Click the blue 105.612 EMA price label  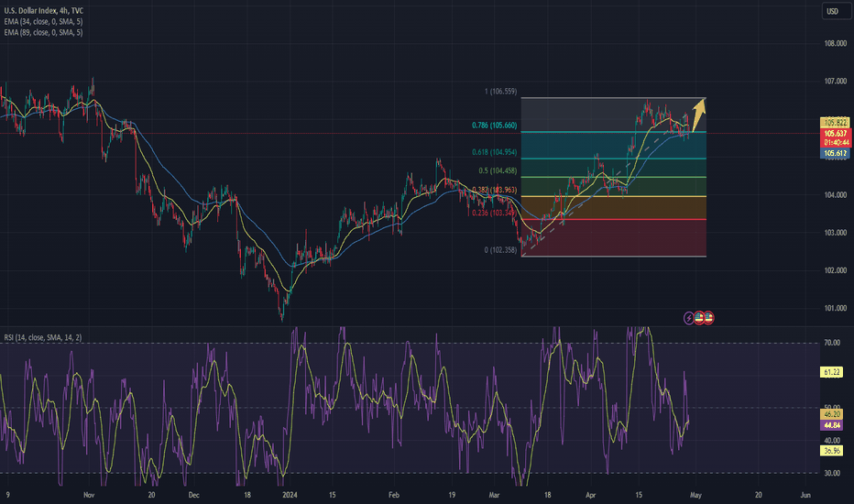pos(835,153)
